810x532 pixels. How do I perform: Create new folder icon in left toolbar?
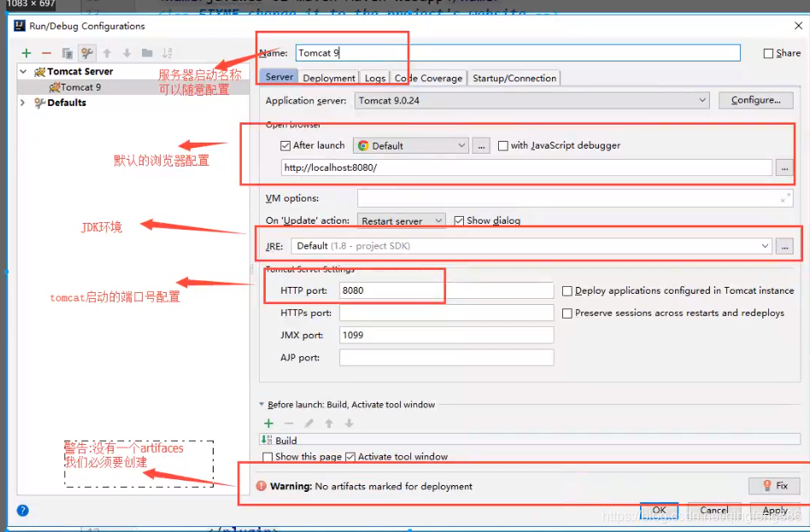[147, 53]
